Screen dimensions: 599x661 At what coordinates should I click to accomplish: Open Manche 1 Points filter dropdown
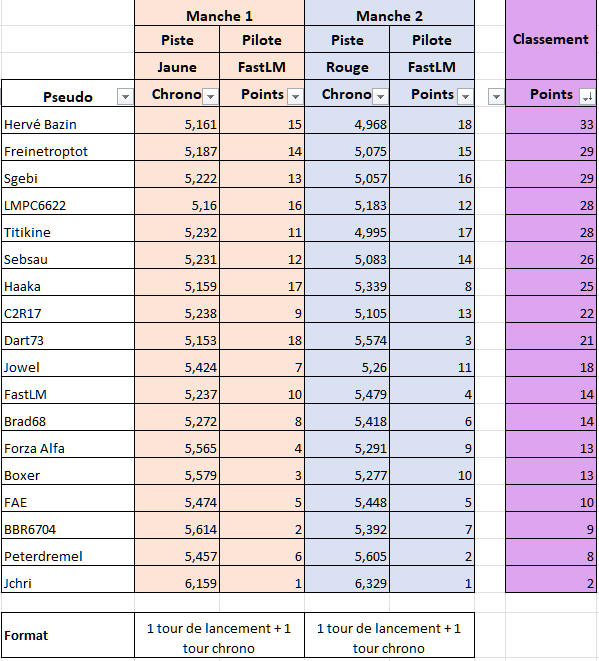295,97
